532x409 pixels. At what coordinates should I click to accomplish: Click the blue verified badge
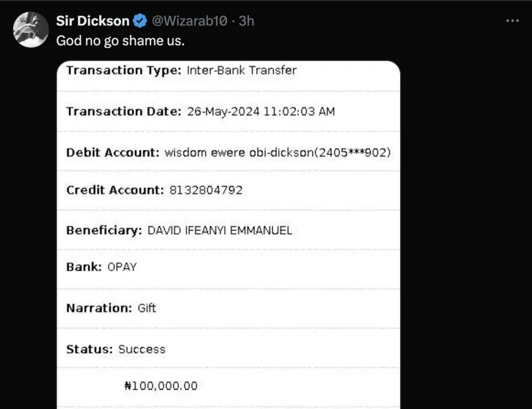(140, 21)
